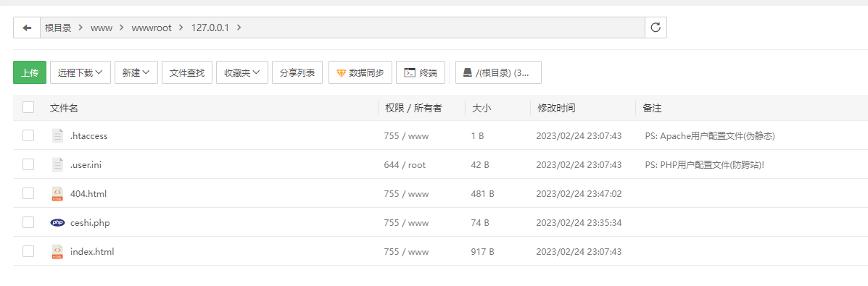Click the PHP用户配置文件 remark
868x286 pixels.
coord(705,164)
